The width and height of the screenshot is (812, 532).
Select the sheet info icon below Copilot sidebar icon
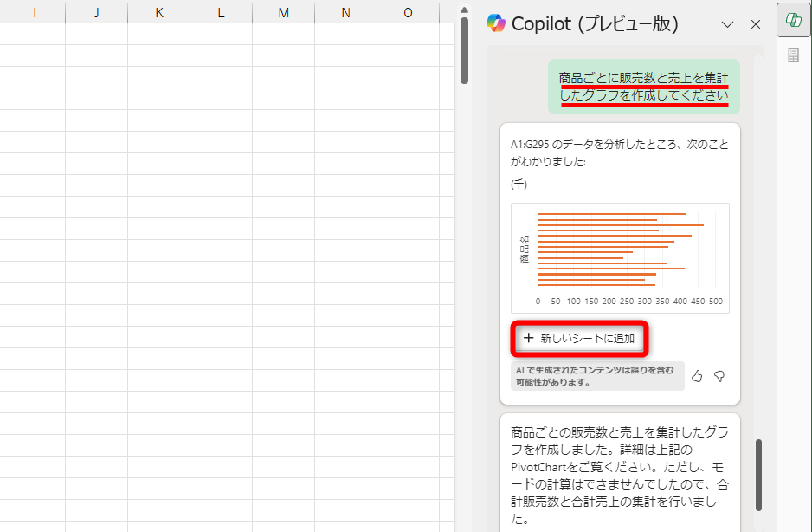793,54
